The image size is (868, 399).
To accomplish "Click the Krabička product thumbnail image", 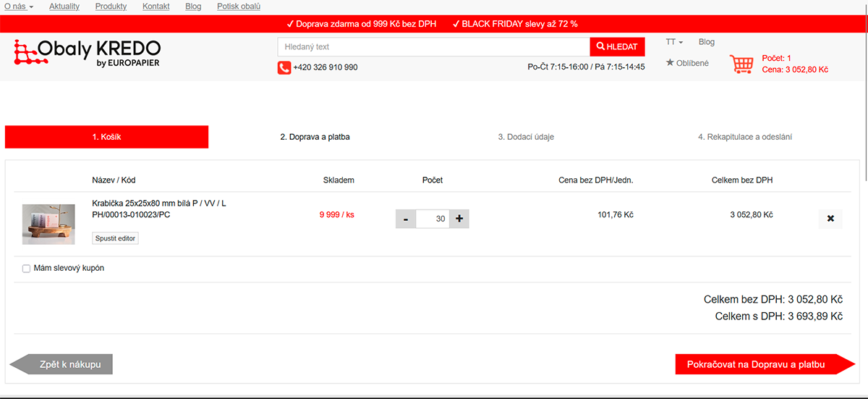I will click(x=48, y=224).
